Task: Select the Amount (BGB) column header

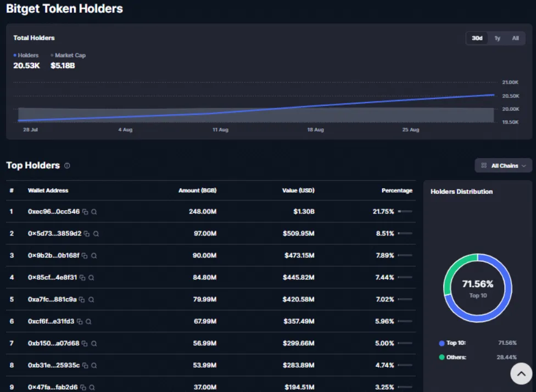Action: 198,191
